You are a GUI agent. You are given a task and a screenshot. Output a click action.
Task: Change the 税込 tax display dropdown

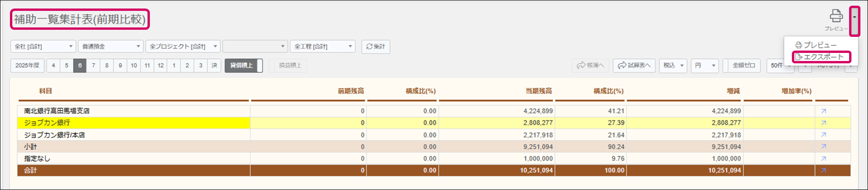tap(674, 65)
